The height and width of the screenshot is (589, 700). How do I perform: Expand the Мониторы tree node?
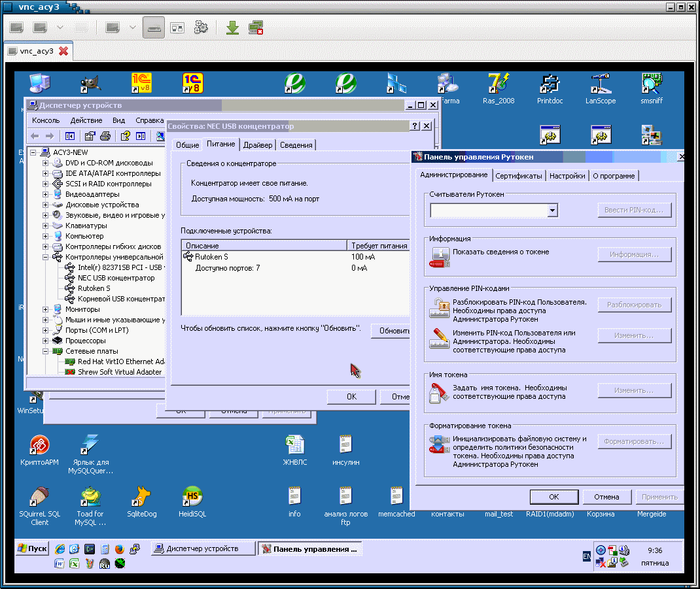coord(46,309)
